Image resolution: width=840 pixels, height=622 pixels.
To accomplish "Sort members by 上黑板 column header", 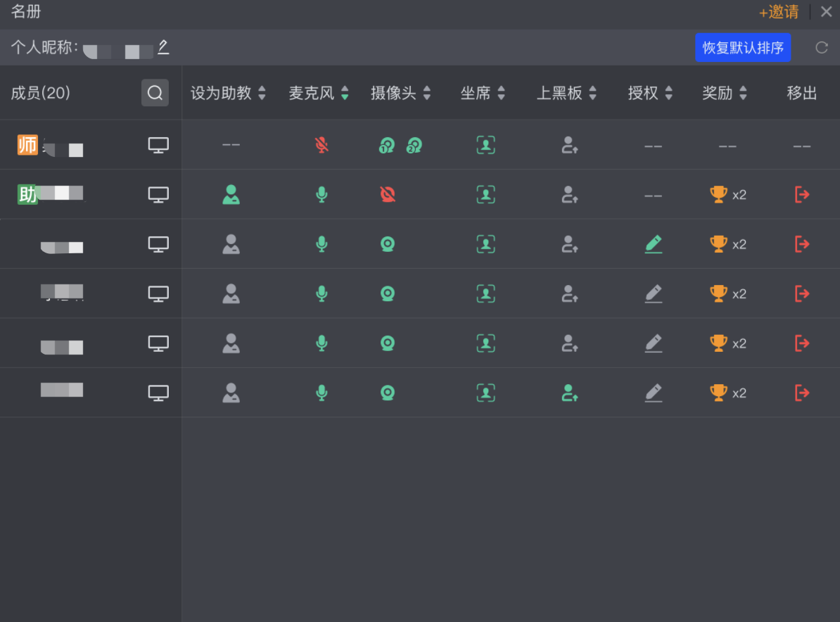I will click(566, 93).
